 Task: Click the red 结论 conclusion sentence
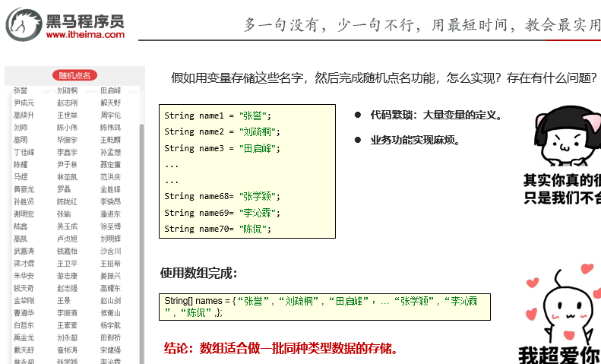click(282, 349)
